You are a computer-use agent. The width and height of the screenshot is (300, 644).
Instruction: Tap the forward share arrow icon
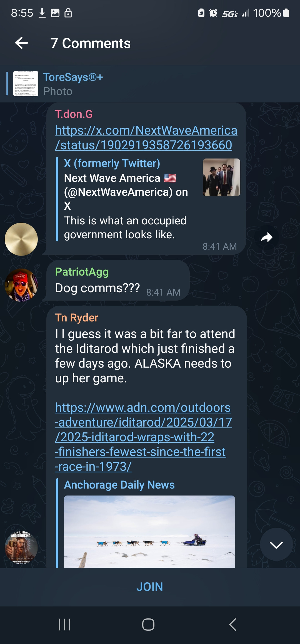point(267,237)
